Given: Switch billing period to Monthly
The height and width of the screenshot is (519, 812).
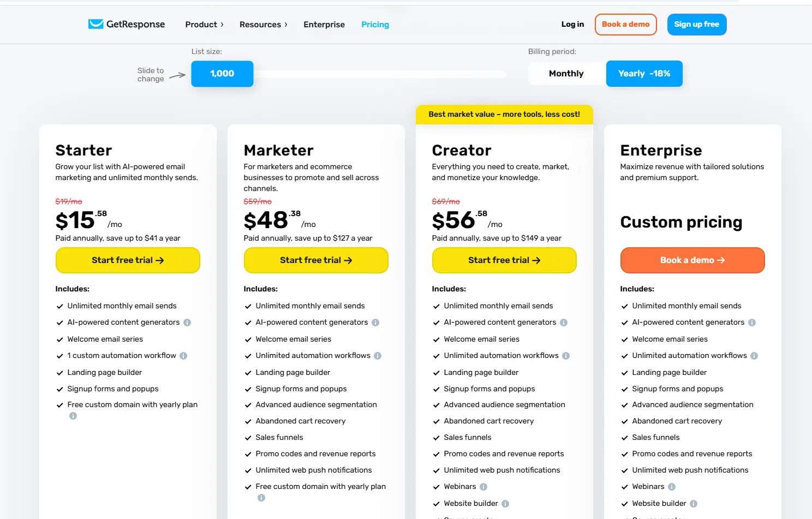Looking at the screenshot, I should (566, 73).
